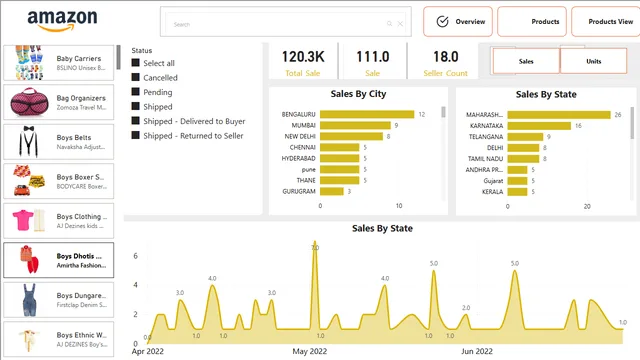Open the Overview page
The height and width of the screenshot is (360, 640).
458,22
